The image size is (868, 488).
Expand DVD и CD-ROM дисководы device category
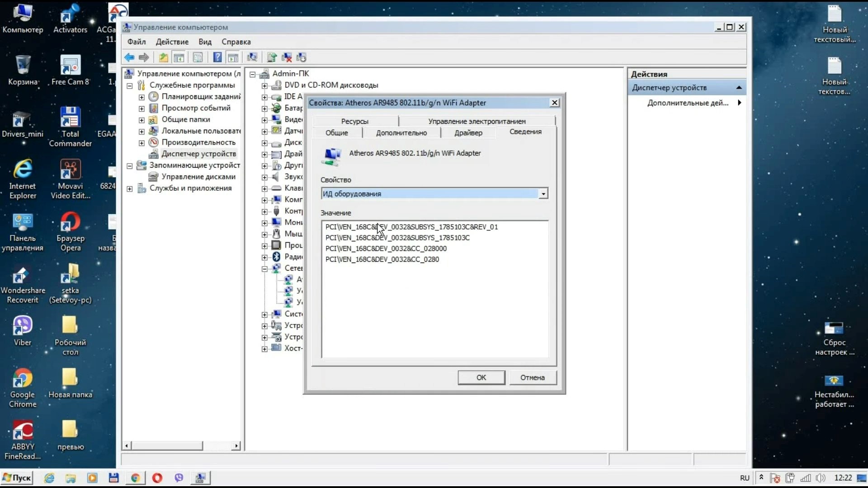(264, 85)
